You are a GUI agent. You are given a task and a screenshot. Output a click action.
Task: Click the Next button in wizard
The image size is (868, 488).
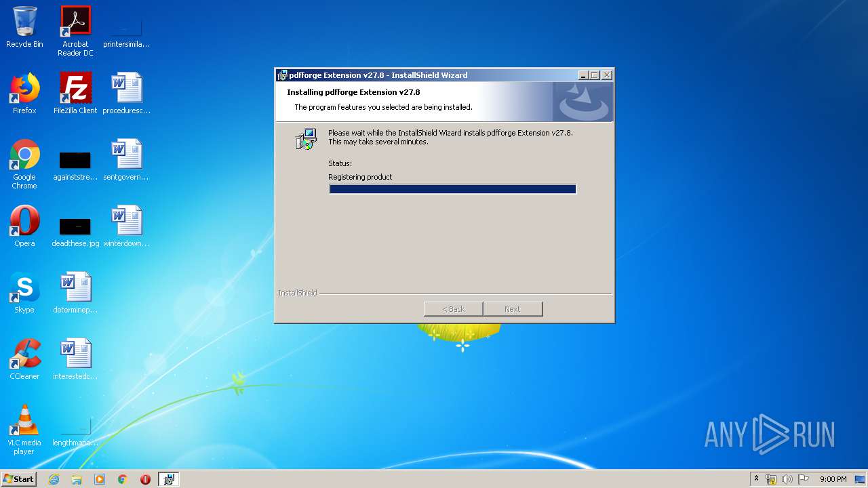(x=513, y=309)
